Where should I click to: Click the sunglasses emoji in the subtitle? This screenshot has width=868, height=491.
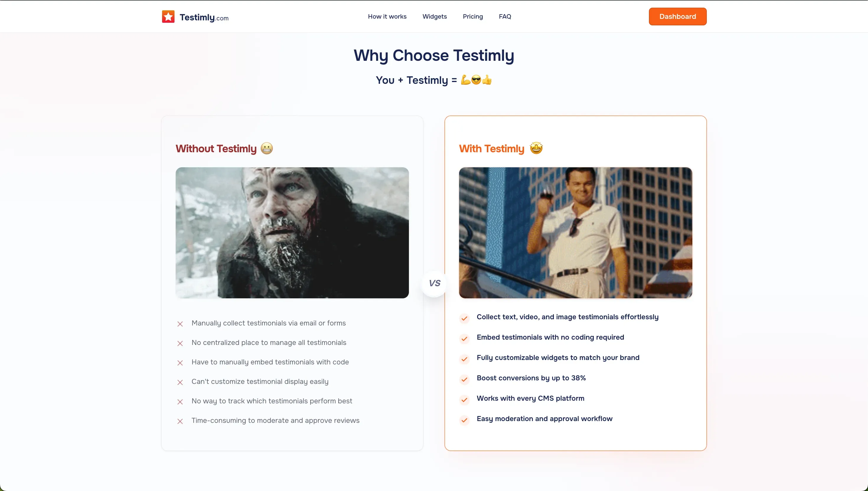tap(476, 80)
